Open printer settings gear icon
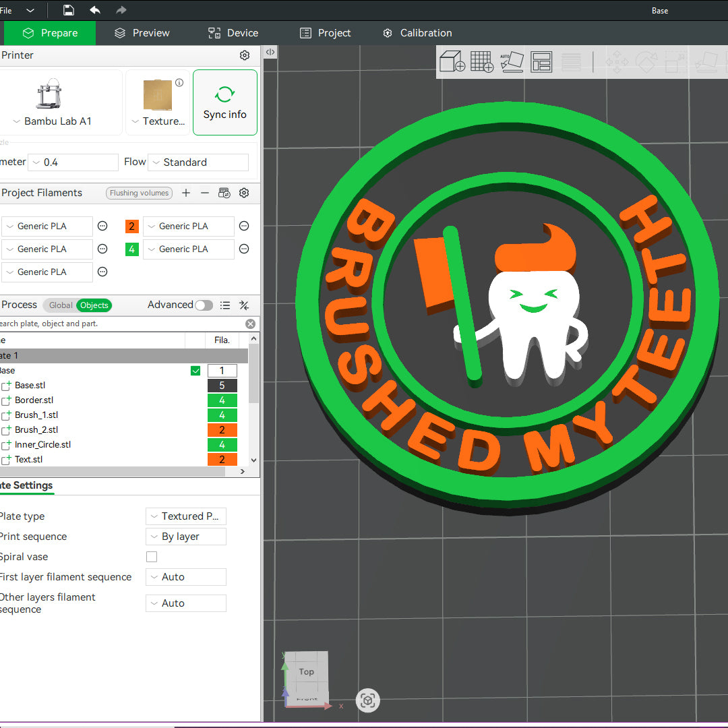The width and height of the screenshot is (728, 728). click(x=245, y=55)
